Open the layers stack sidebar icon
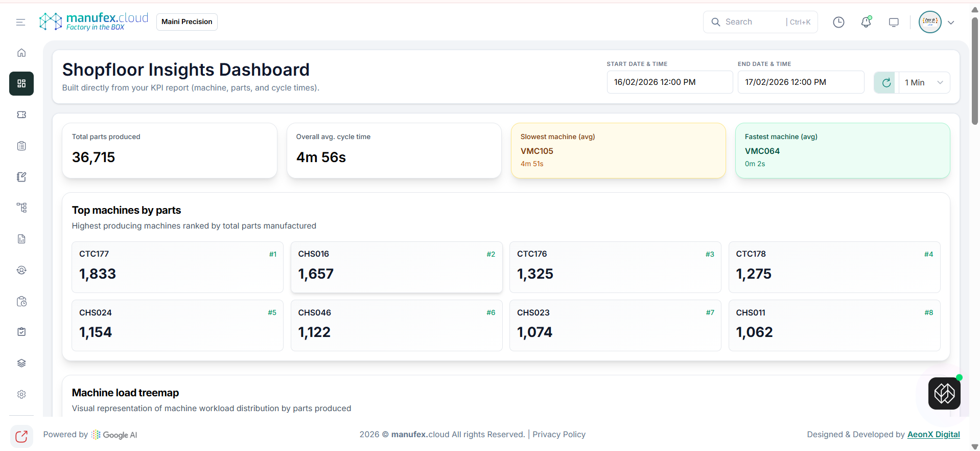Image resolution: width=980 pixels, height=451 pixels. tap(21, 363)
